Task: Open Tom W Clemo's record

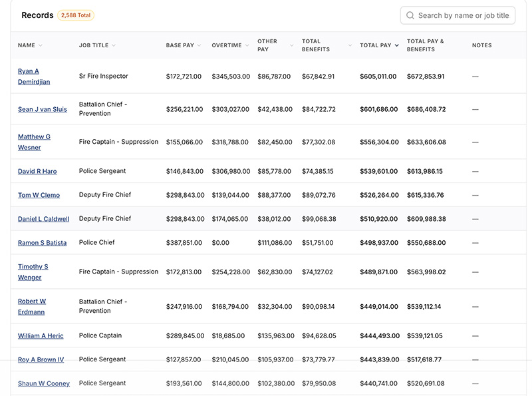Action: [x=39, y=195]
